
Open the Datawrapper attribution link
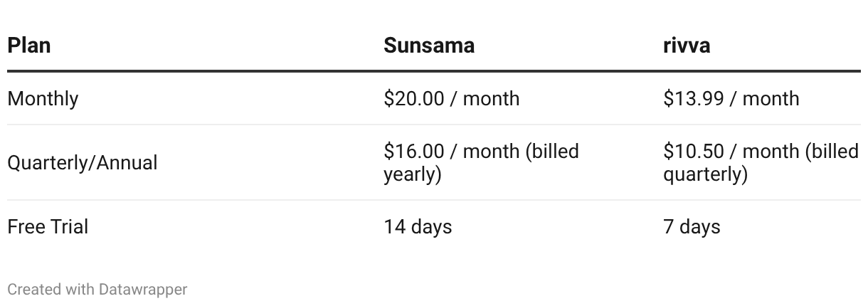pyautogui.click(x=143, y=290)
